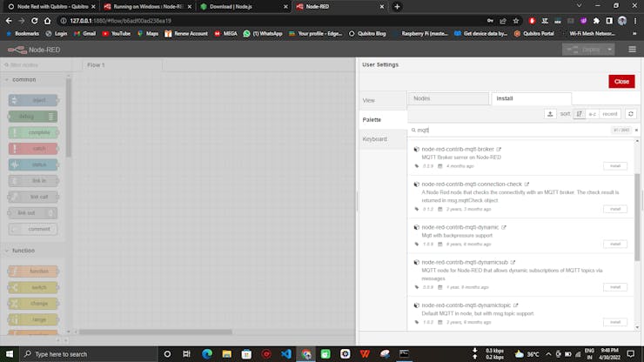Viewport: 644px width, 362px height.
Task: Open node-red-contrib-mqtt-broker external link icon
Action: coord(499,149)
